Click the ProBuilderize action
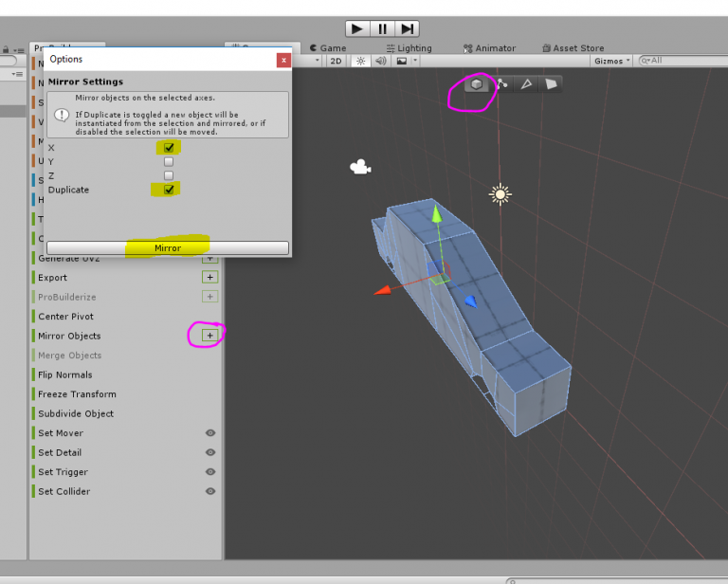728x584 pixels. [x=67, y=297]
